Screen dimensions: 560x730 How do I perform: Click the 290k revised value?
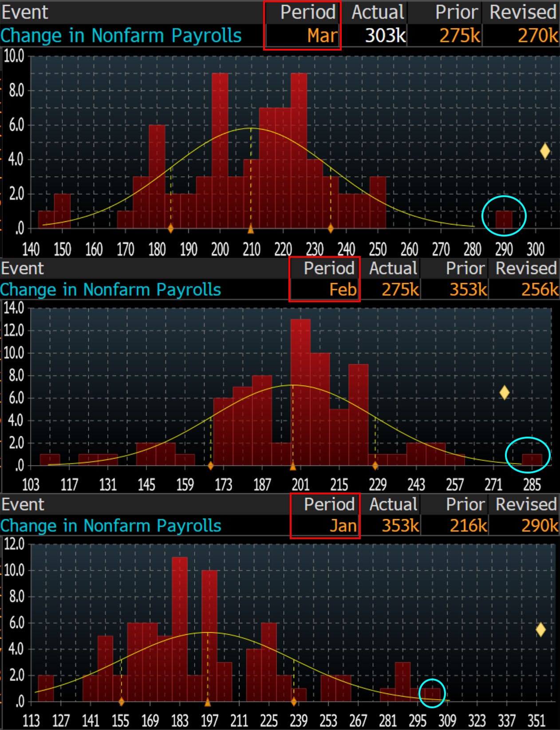point(540,525)
